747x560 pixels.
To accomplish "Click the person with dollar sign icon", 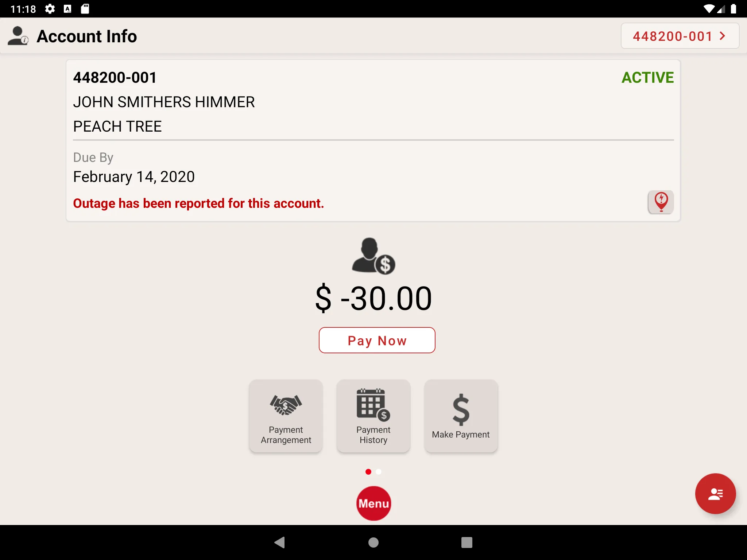I will [x=373, y=256].
